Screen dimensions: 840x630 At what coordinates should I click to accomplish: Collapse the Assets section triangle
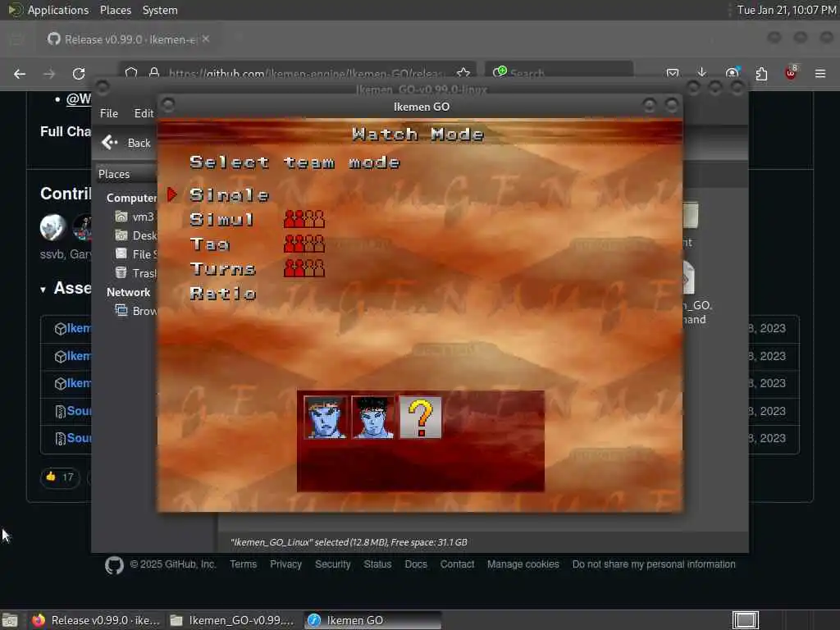[x=43, y=290]
